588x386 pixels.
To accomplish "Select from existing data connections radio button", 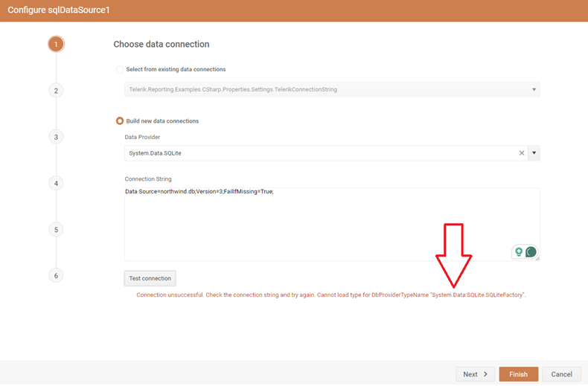I will pyautogui.click(x=120, y=69).
